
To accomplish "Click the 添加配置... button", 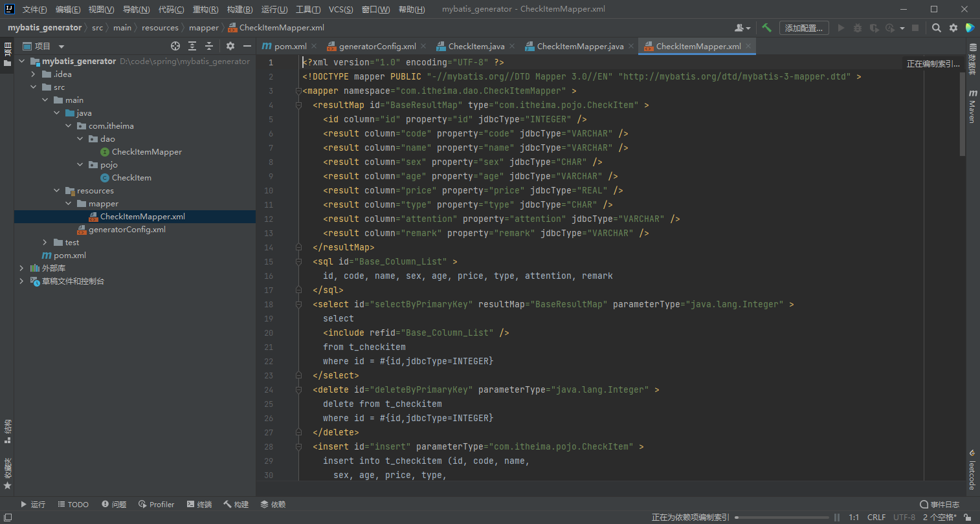I will [x=803, y=28].
